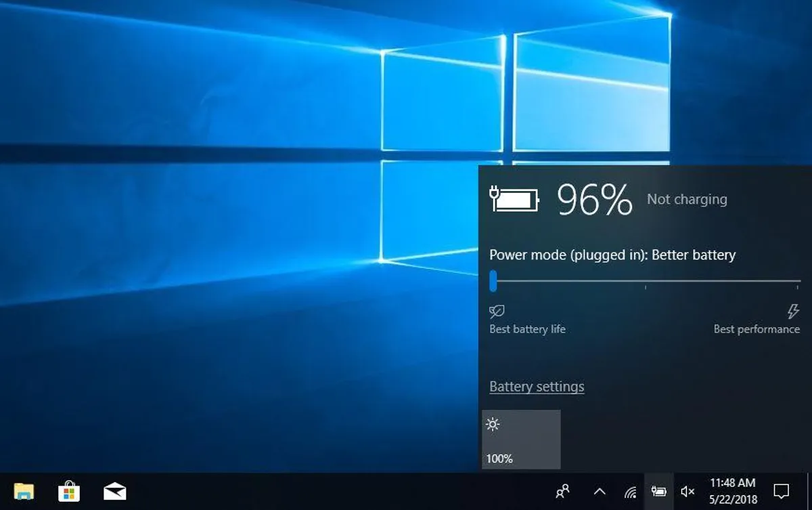Click the Best battery life label

[x=527, y=329]
